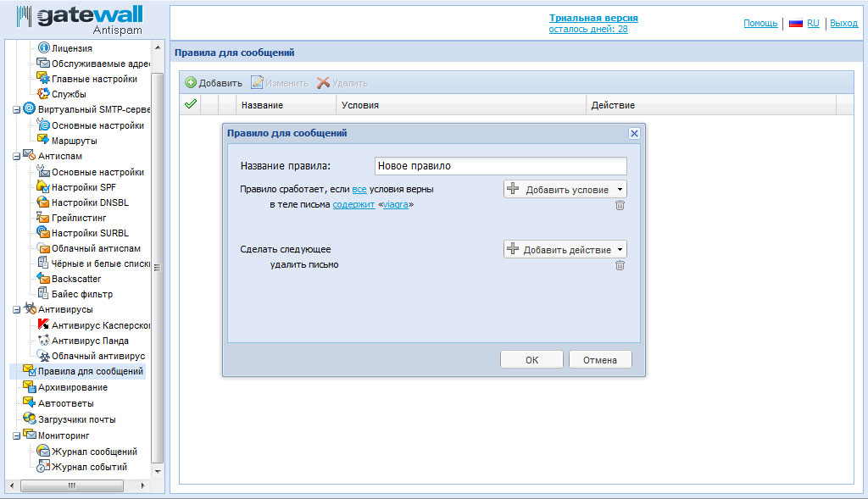Click the Действие column header
Image resolution: width=868 pixels, height=499 pixels.
pyautogui.click(x=711, y=105)
